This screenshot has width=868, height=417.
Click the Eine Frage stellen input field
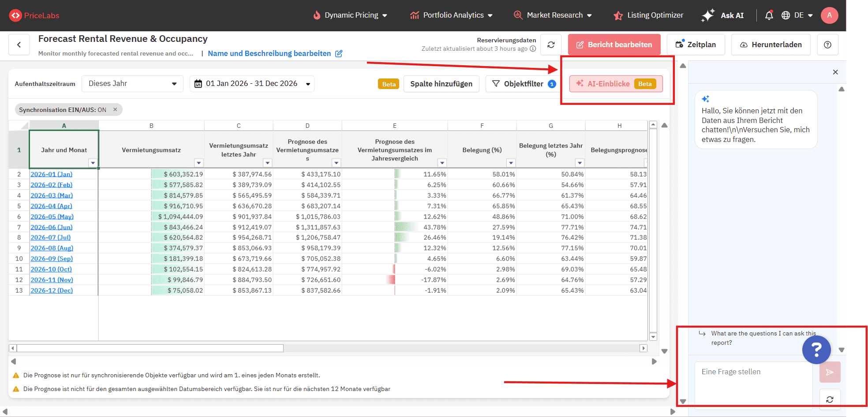(x=753, y=382)
